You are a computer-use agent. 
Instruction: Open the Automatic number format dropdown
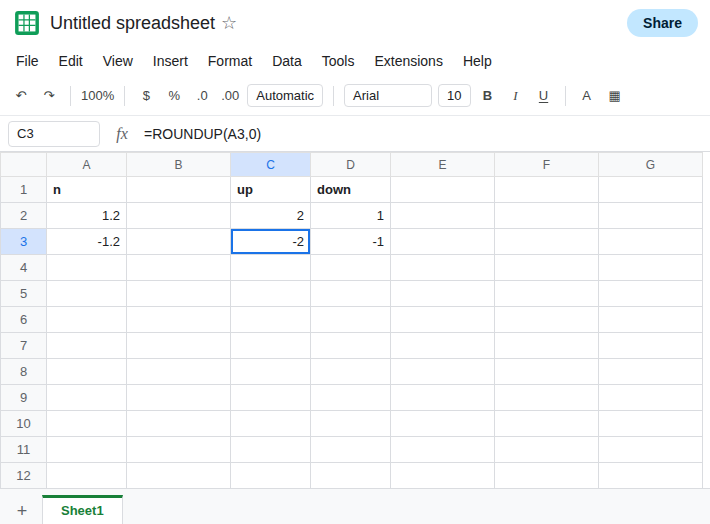[285, 96]
